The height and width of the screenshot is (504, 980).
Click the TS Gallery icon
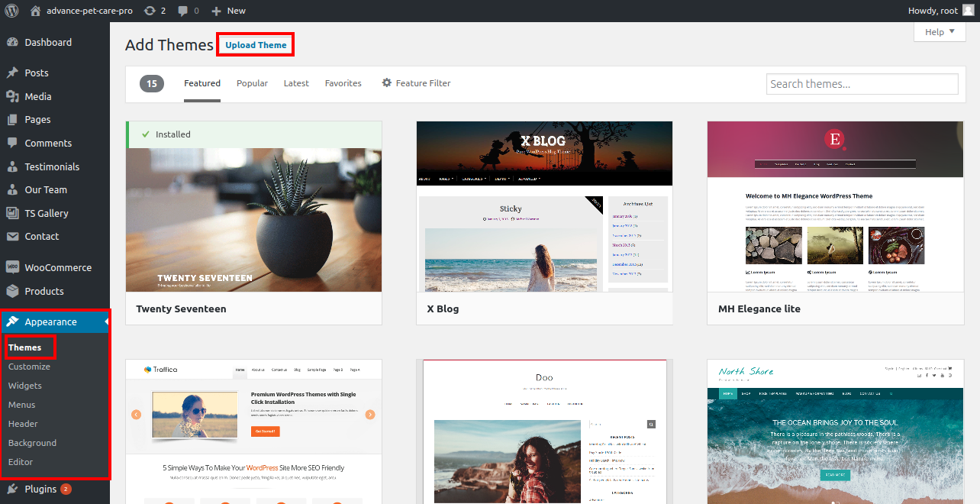(x=12, y=214)
